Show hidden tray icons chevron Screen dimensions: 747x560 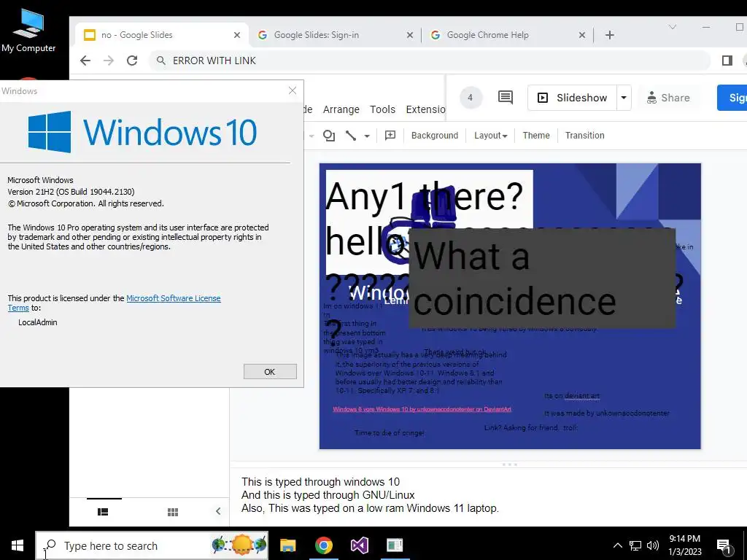[617, 545]
